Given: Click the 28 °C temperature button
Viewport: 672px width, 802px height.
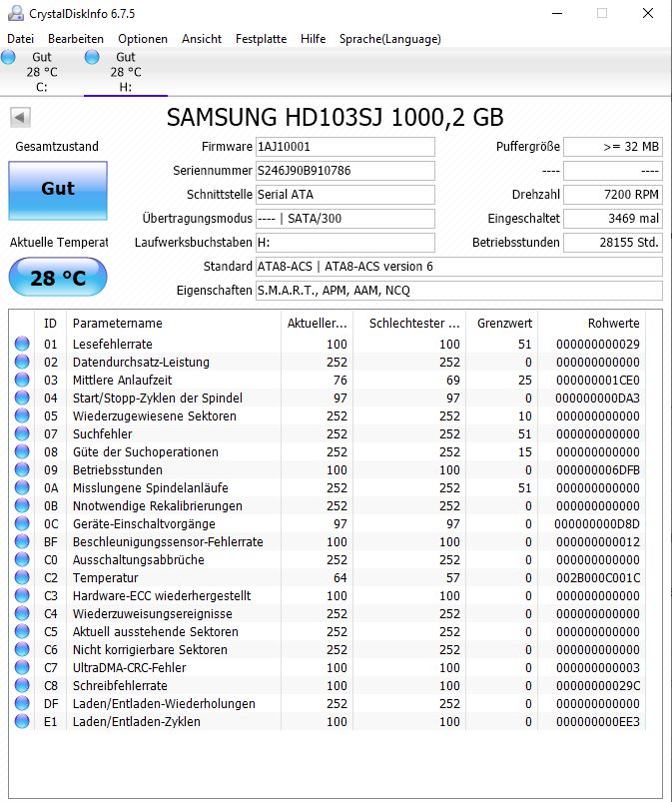Looking at the screenshot, I should click(x=58, y=278).
